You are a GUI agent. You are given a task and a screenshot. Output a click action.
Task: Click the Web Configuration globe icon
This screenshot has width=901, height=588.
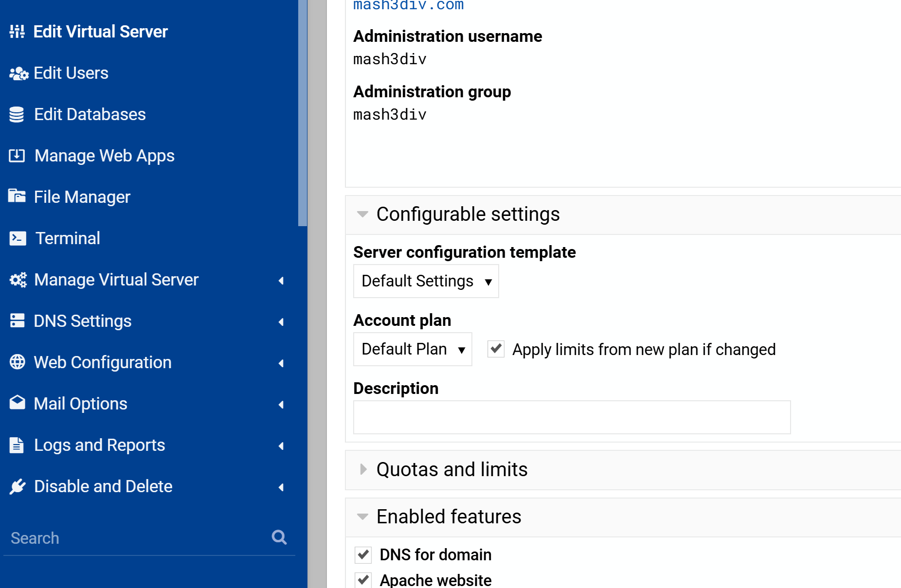point(17,362)
